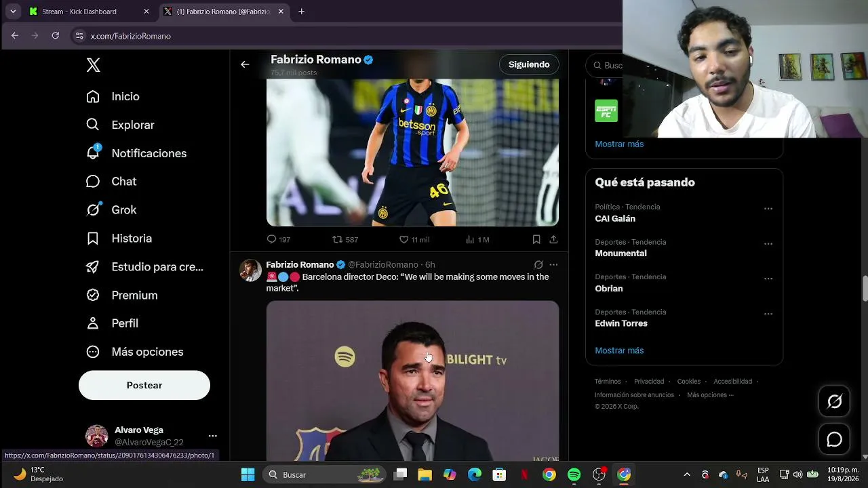Open Netflix from the taskbar
This screenshot has height=488, width=868.
[524, 474]
